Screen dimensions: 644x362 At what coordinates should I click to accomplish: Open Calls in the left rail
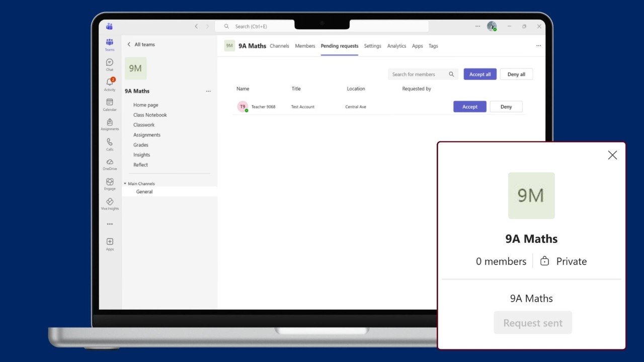109,144
